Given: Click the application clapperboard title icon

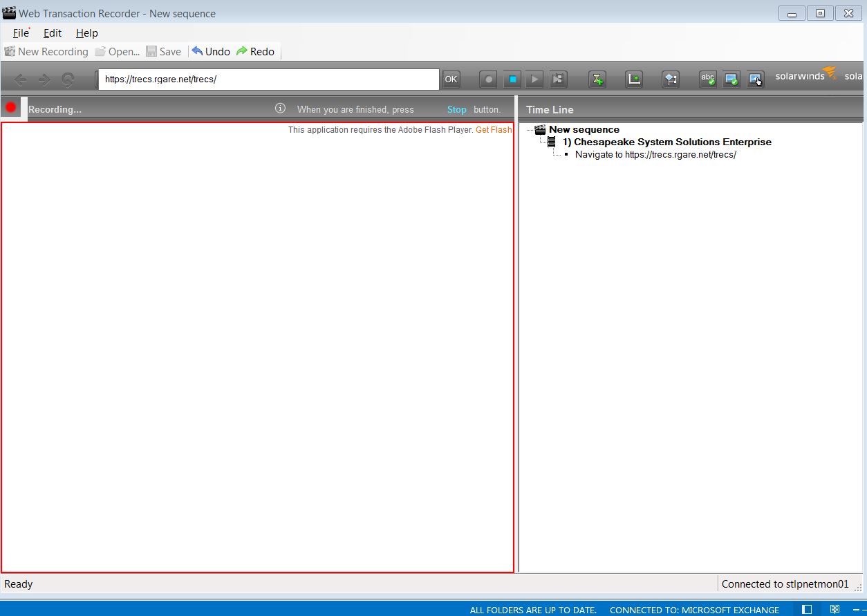Looking at the screenshot, I should 9,12.
